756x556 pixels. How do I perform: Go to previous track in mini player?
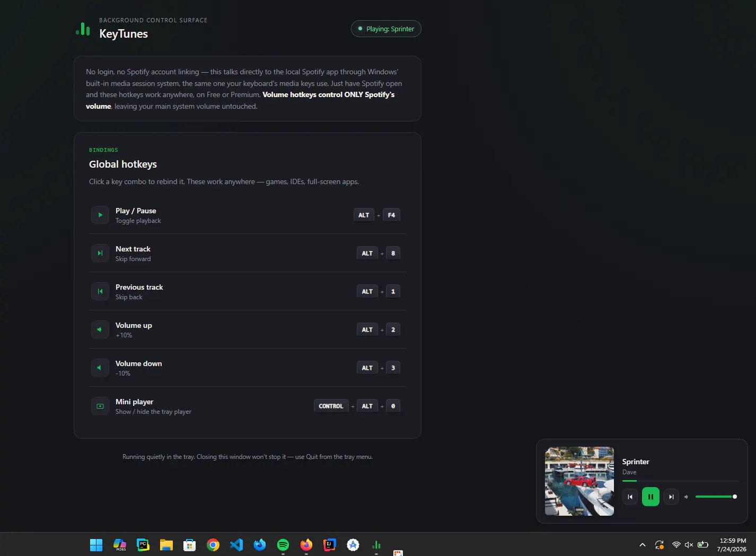click(x=630, y=497)
